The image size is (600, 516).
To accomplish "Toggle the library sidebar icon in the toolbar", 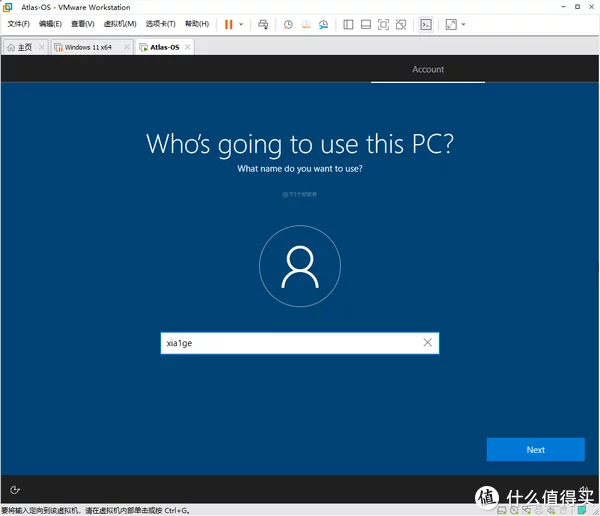I will [348, 24].
